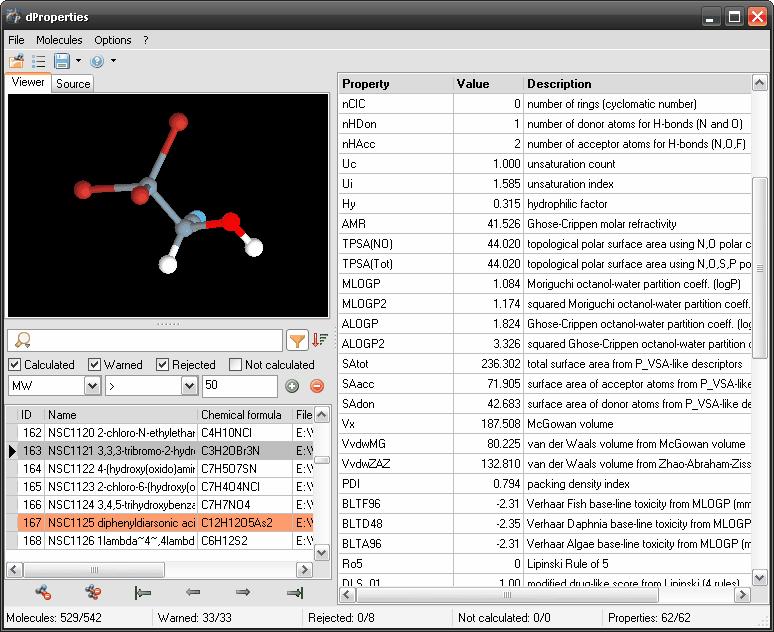774x632 pixels.
Task: Click the orange funnel filter icon
Action: click(297, 341)
